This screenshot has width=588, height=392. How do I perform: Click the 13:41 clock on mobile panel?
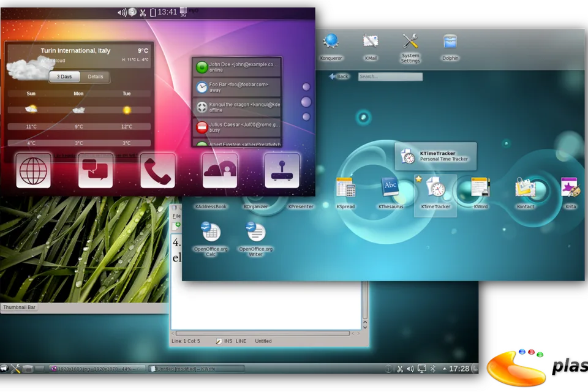pyautogui.click(x=167, y=12)
